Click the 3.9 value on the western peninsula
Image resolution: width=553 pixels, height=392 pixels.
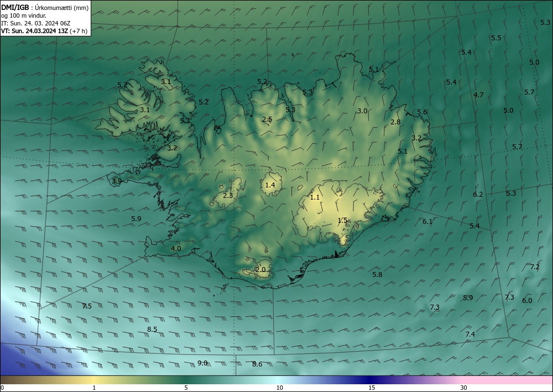pos(117,181)
